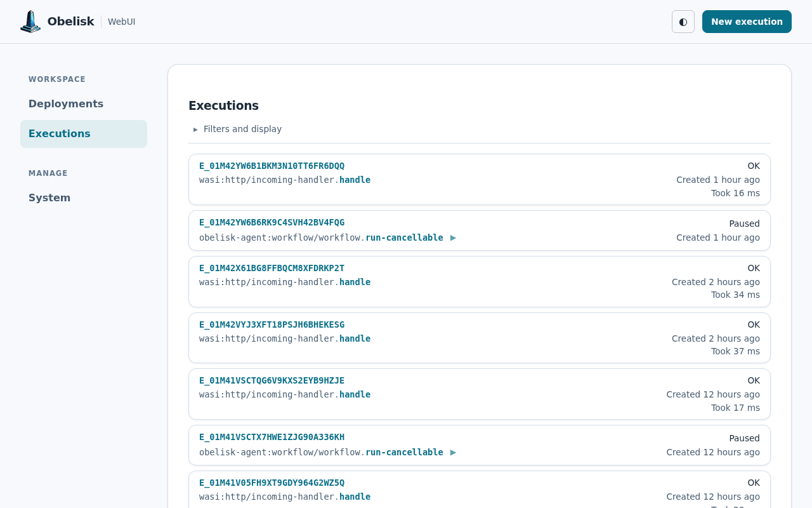Image resolution: width=812 pixels, height=508 pixels.
Task: Click handle function of execution E_01M42YW6B1BKM3N10TT6FR6DQQ
Action: (355, 180)
